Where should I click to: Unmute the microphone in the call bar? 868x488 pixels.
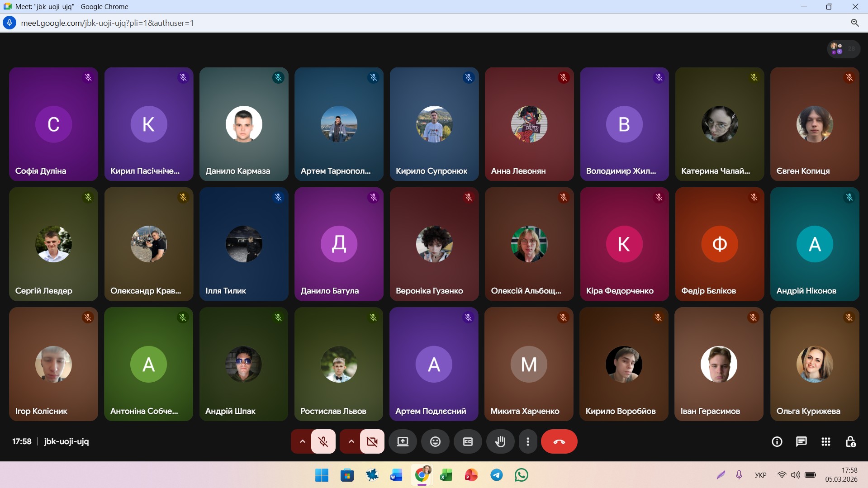(323, 441)
